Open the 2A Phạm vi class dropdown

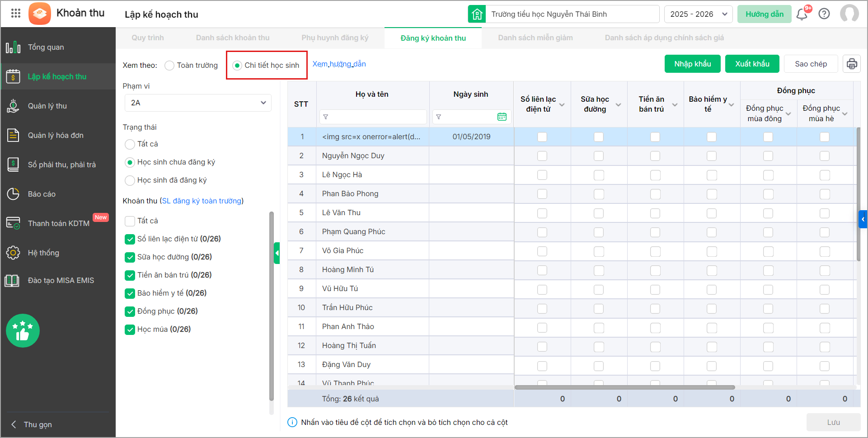pos(198,103)
